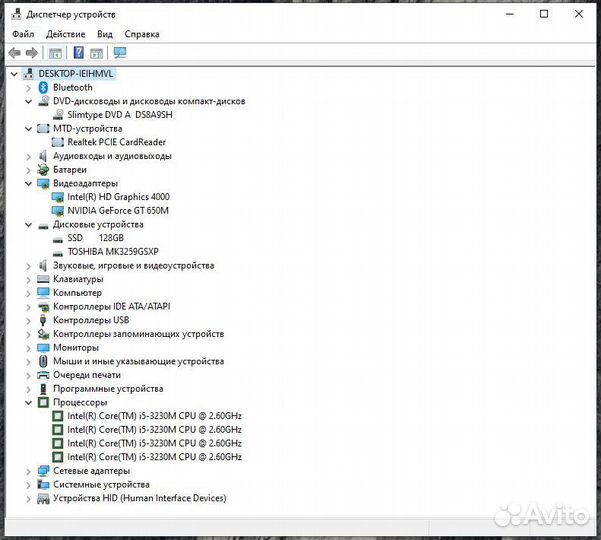Click the NVIDIA GeForce GT 650M icon
The width and height of the screenshot is (601, 540).
[58, 211]
